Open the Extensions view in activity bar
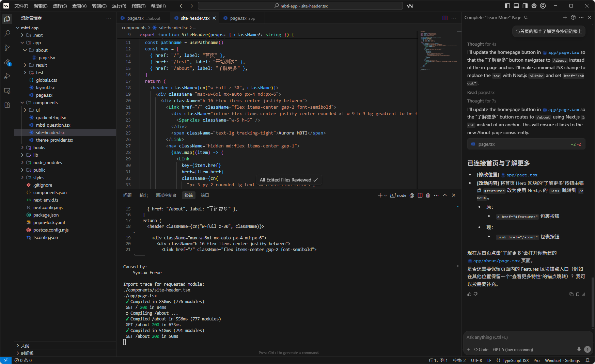Image resolution: width=595 pixels, height=364 pixels. pos(7,105)
